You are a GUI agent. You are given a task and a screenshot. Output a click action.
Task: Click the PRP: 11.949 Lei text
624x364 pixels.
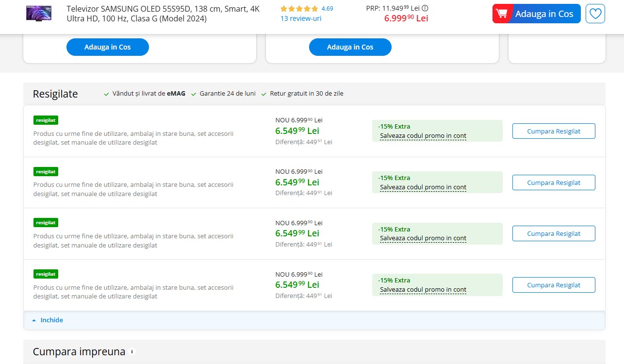pyautogui.click(x=393, y=8)
